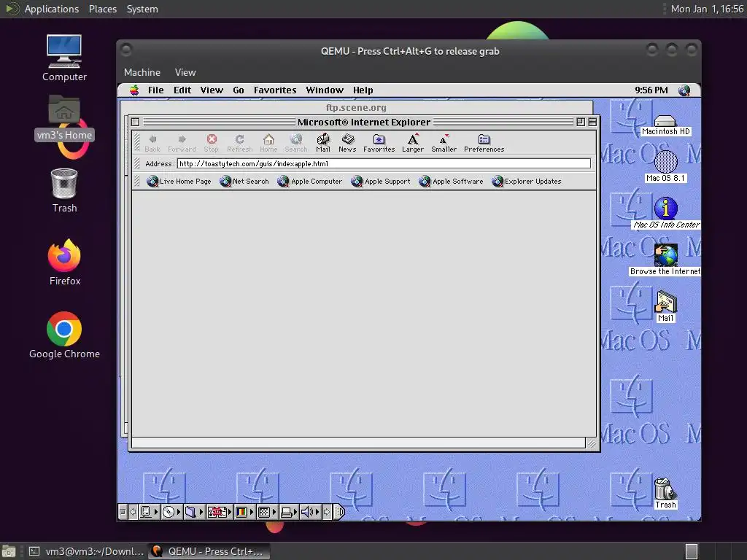Click the control strip close box
Image resolution: width=747 pixels, height=560 pixels.
click(x=123, y=513)
